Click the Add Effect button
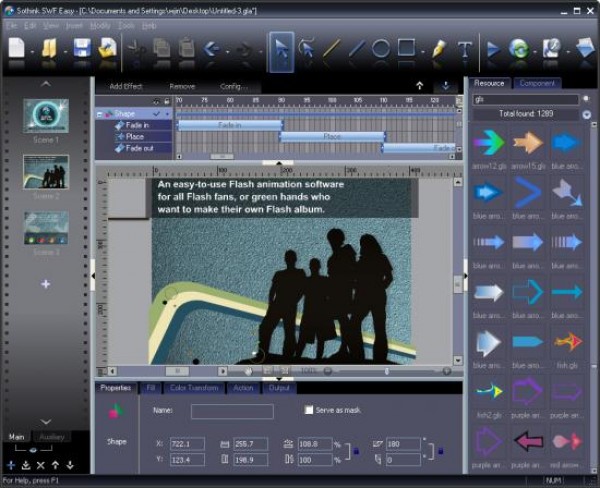This screenshot has width=600, height=488. [126, 87]
